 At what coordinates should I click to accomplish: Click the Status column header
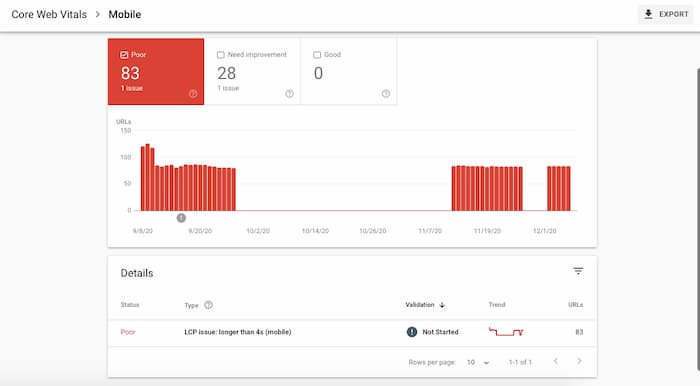130,305
